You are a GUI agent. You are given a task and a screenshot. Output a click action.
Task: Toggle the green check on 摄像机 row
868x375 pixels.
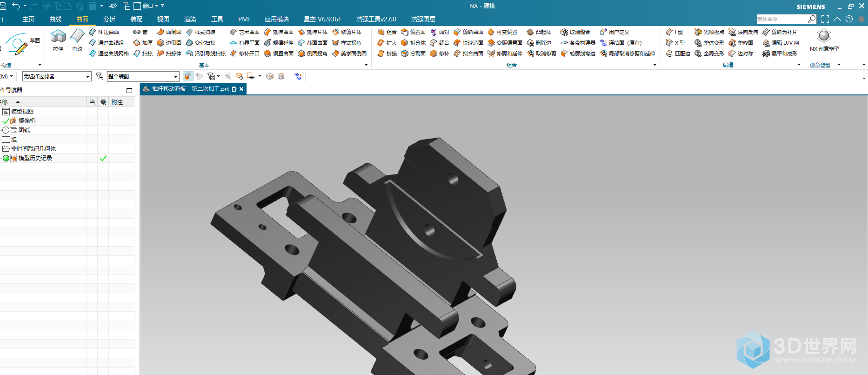(x=6, y=121)
